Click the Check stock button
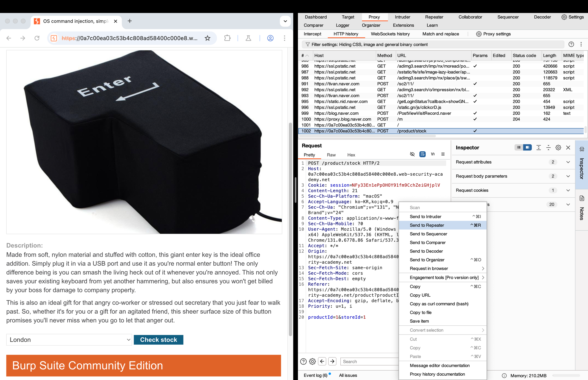Image resolution: width=588 pixels, height=380 pixels. pyautogui.click(x=158, y=340)
